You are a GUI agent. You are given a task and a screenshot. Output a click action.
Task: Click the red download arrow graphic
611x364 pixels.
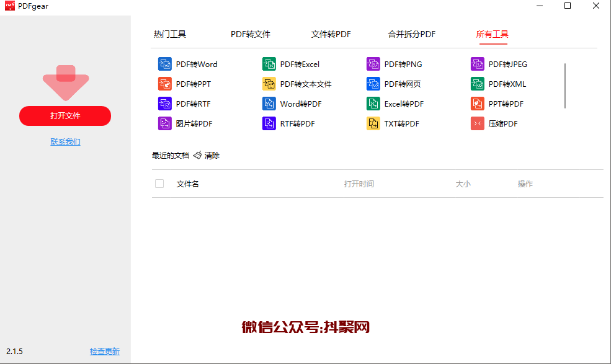point(66,82)
